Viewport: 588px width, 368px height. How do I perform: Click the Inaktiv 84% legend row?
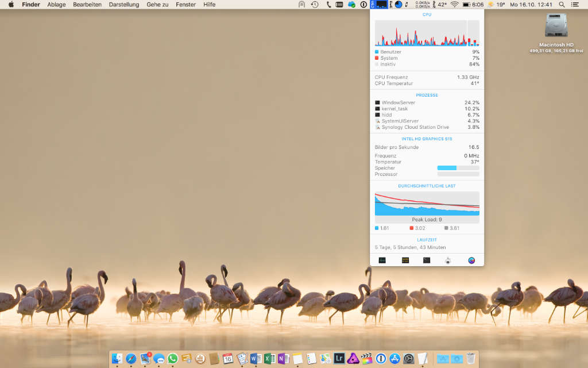(427, 64)
